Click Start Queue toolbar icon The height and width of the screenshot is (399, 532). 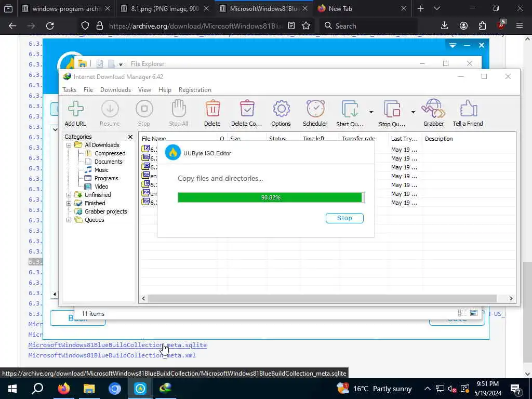pos(350,113)
